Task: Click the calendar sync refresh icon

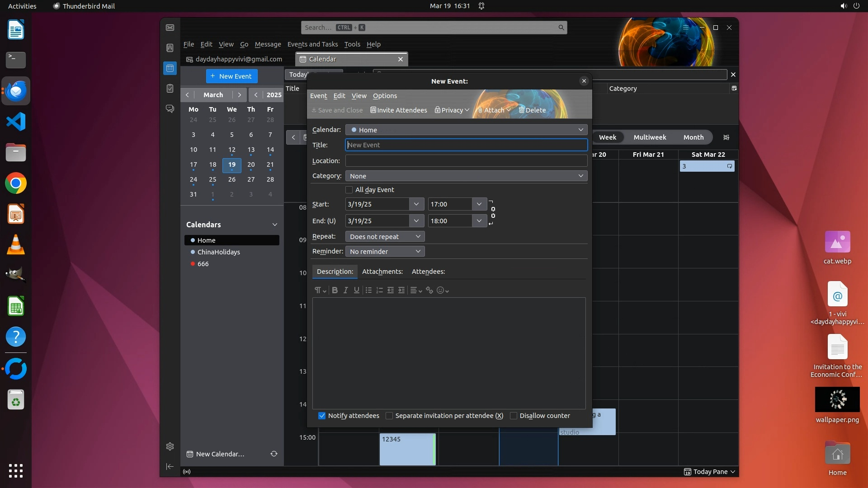Action: [274, 454]
